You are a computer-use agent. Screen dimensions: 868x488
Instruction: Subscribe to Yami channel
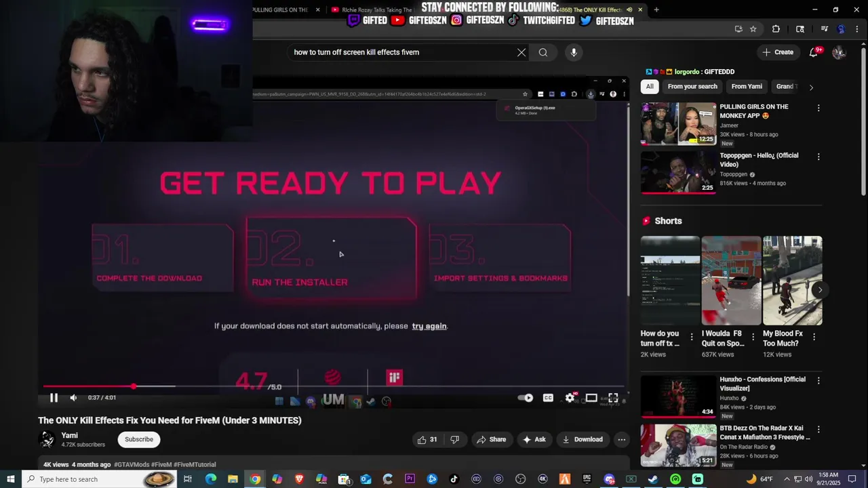tap(139, 439)
